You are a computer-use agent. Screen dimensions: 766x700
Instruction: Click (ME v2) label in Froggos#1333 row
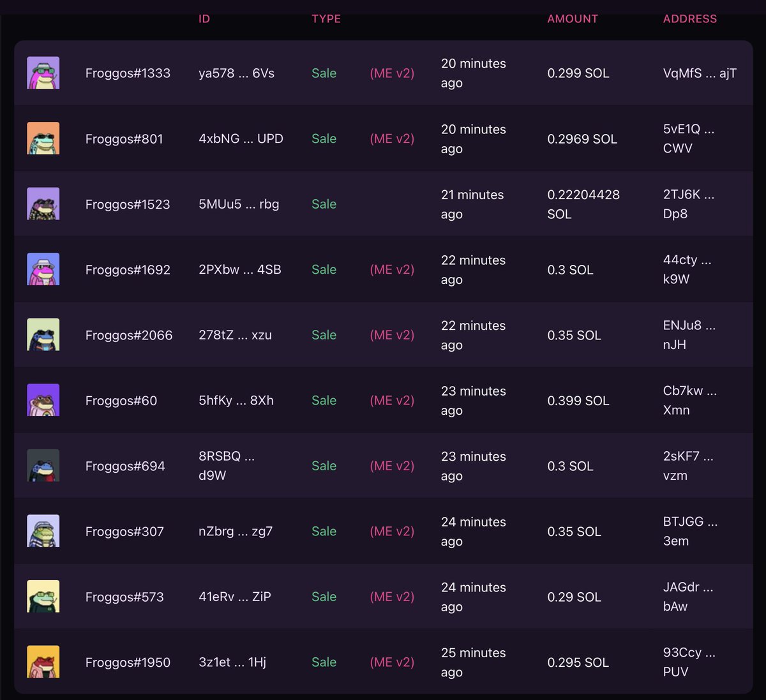[x=392, y=73]
